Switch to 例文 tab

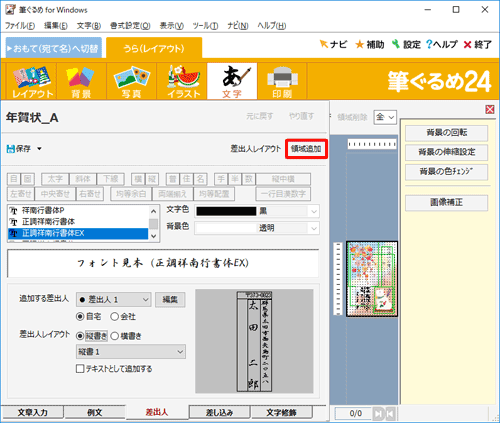point(95,412)
